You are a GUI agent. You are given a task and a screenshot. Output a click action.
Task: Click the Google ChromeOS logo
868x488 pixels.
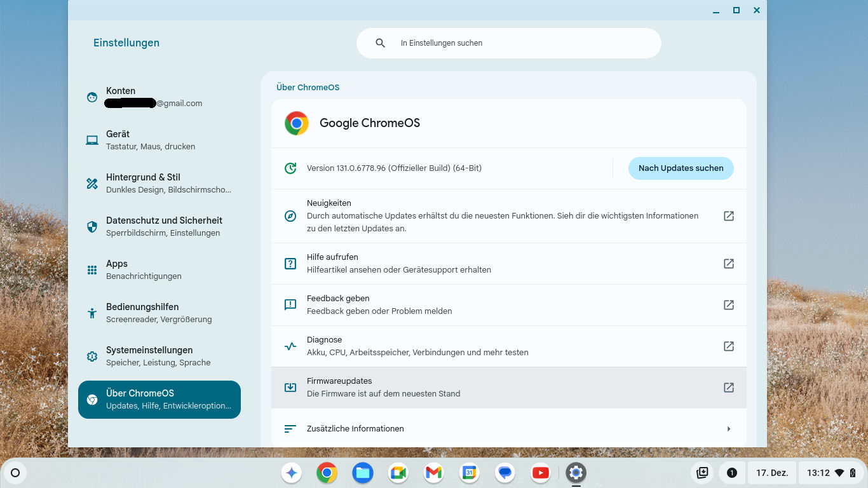297,123
